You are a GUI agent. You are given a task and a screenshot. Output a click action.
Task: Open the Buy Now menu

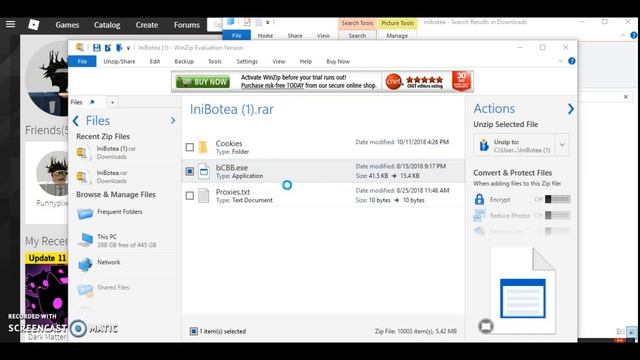338,61
